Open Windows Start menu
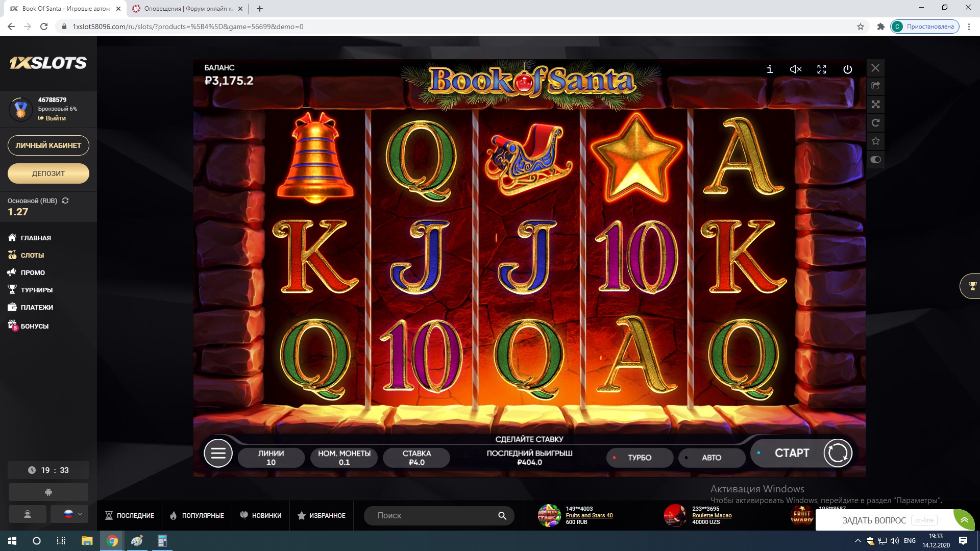The width and height of the screenshot is (980, 551). [x=12, y=541]
